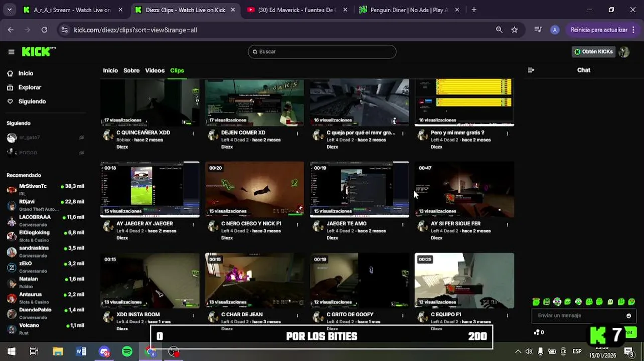Screen dimensions: 644x361
Task: Play the C NERO CIEGO Y NICK F1 clip
Action: (254, 189)
